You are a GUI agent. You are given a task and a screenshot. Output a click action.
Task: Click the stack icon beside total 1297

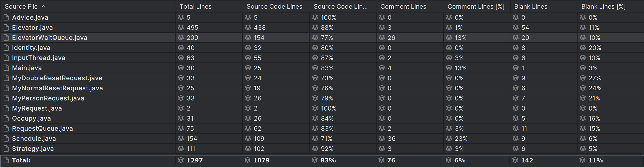tap(181, 160)
